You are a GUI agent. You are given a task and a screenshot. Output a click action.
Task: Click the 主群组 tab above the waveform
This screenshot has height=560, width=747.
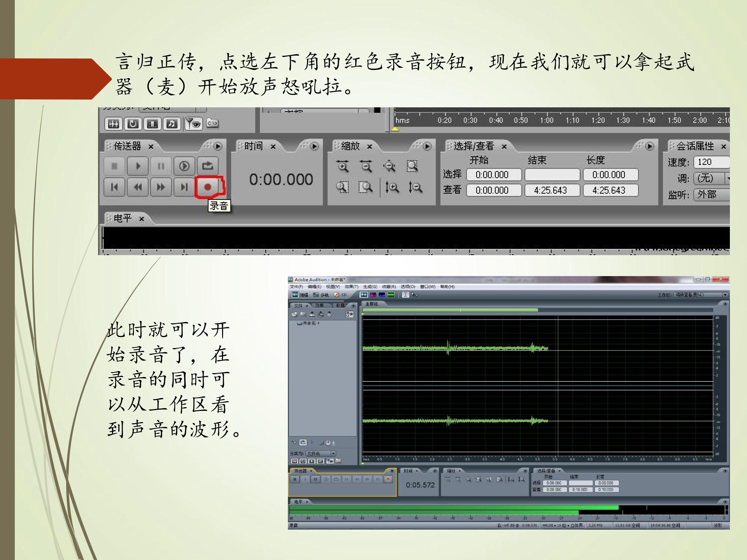tap(371, 304)
